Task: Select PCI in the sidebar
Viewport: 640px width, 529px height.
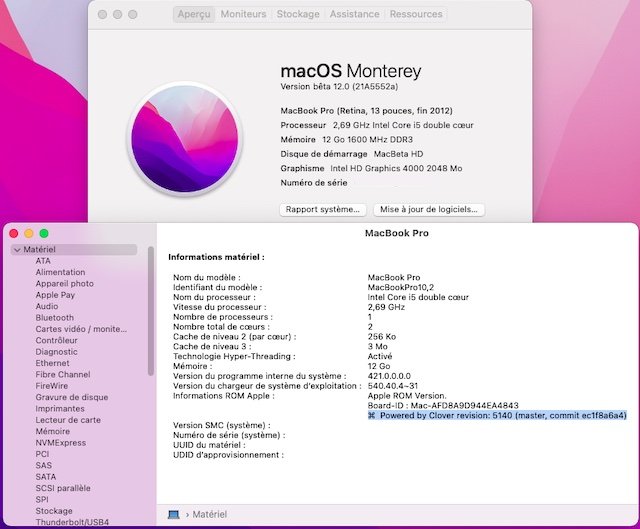Action: (x=42, y=454)
